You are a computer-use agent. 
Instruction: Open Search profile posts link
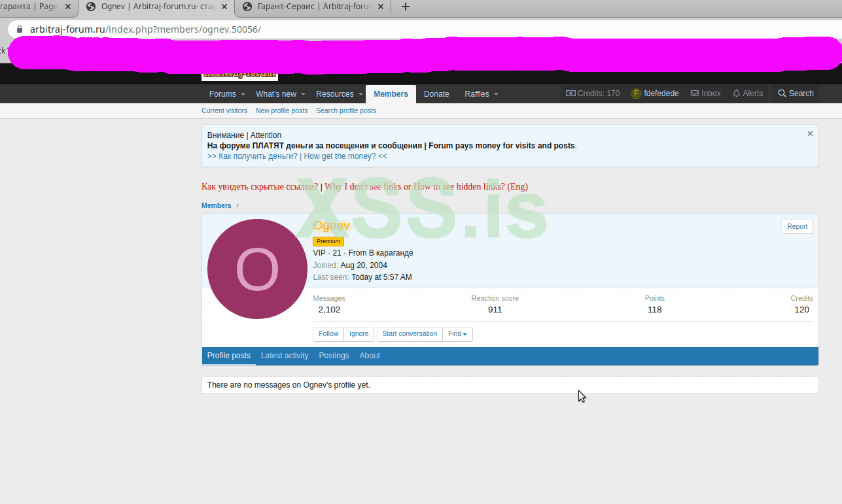(346, 110)
